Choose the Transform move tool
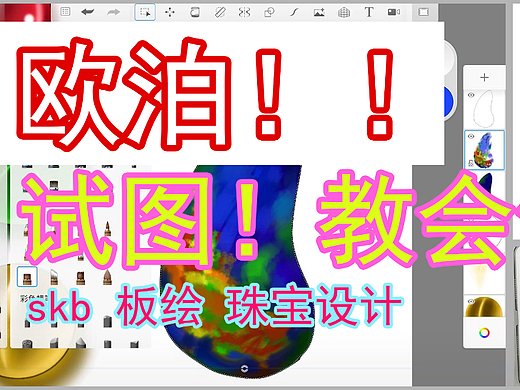Screen dimensions: 520x390 click(170, 13)
